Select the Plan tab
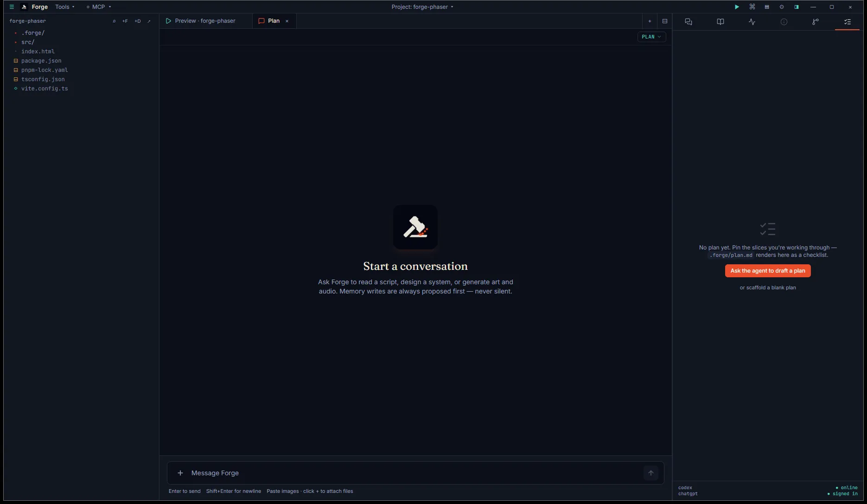This screenshot has height=504, width=867. click(274, 21)
